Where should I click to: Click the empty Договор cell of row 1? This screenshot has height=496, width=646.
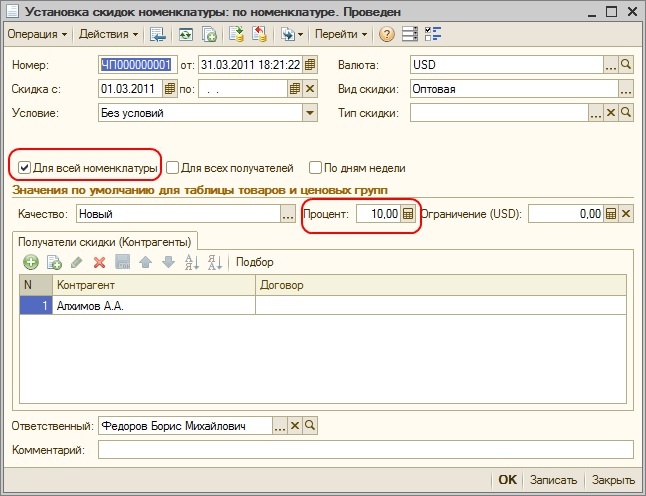441,306
